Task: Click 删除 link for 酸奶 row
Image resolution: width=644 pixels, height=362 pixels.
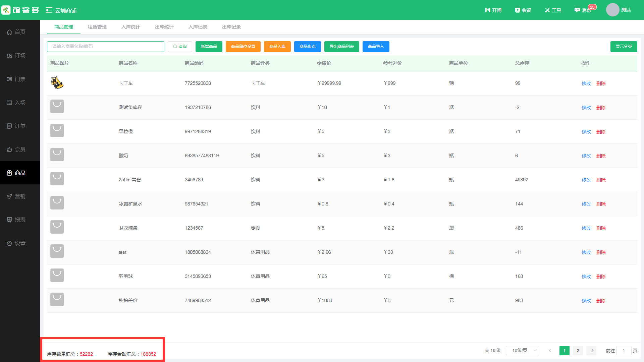Action: pyautogui.click(x=601, y=156)
